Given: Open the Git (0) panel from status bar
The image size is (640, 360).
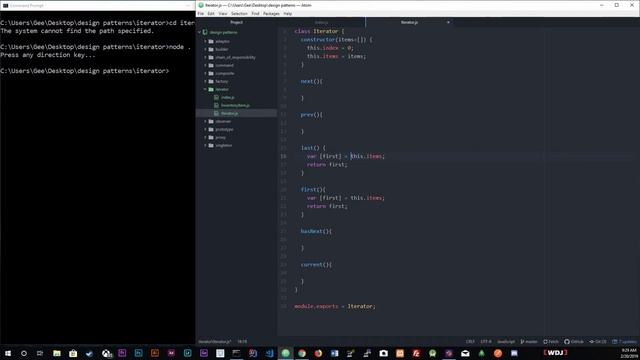Looking at the screenshot, I should click(x=598, y=342).
